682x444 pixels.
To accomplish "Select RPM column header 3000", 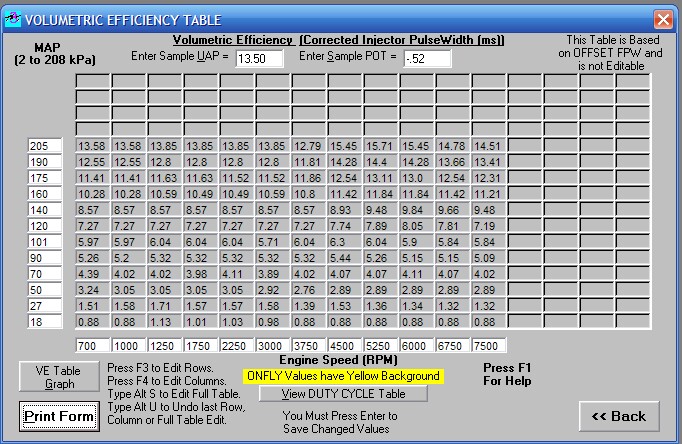I will tap(273, 346).
